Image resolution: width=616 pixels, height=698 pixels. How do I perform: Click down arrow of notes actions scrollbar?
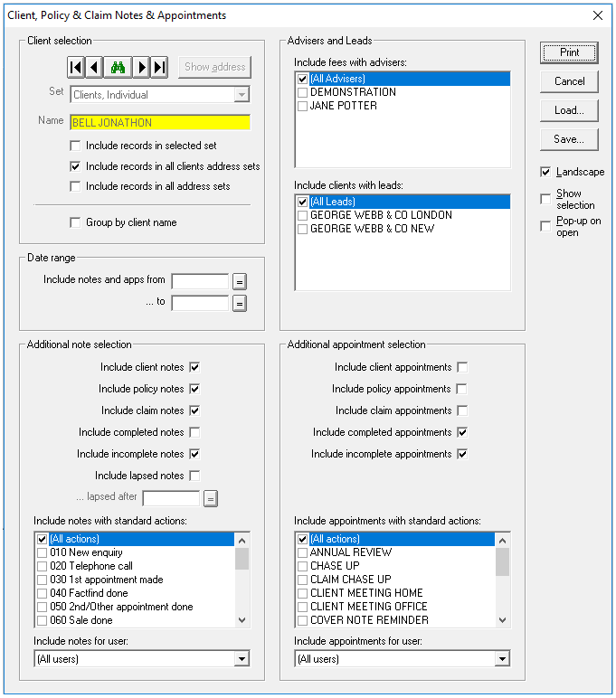pos(242,620)
